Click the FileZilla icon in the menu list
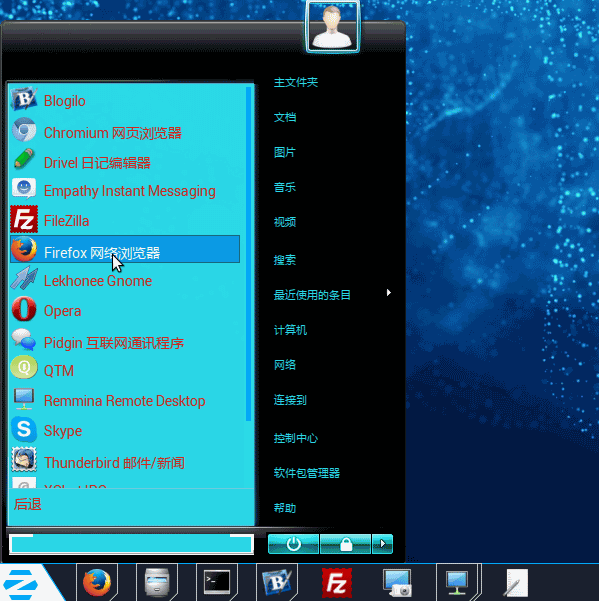 coord(24,219)
